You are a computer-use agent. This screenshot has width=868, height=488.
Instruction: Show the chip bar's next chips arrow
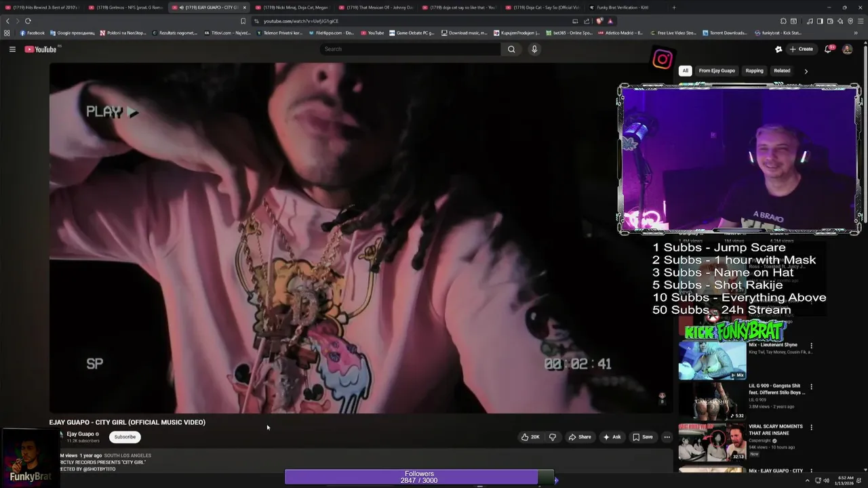point(806,70)
